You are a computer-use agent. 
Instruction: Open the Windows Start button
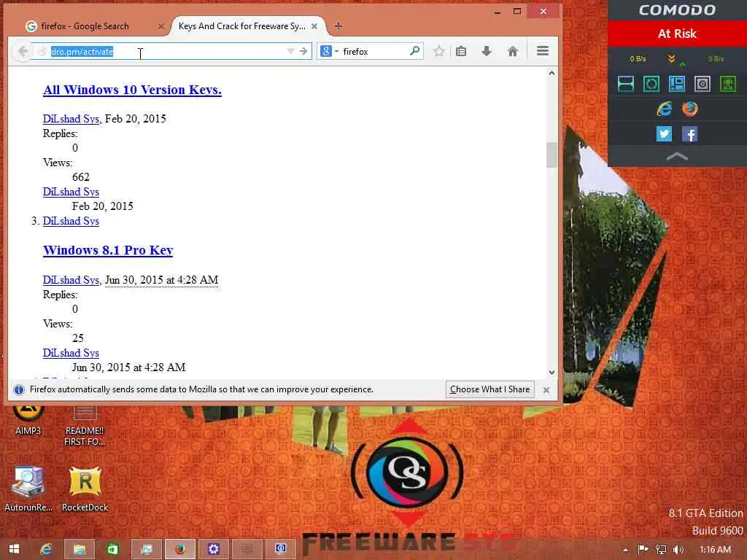pyautogui.click(x=15, y=549)
